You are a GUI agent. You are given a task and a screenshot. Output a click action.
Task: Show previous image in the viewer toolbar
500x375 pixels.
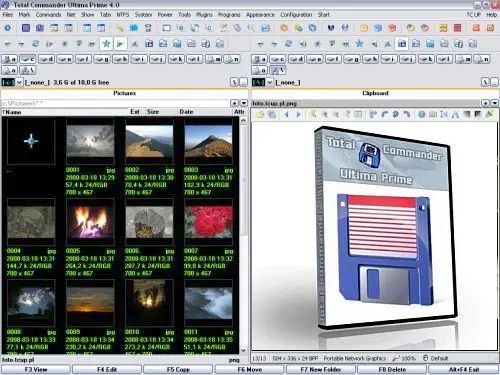click(x=286, y=115)
